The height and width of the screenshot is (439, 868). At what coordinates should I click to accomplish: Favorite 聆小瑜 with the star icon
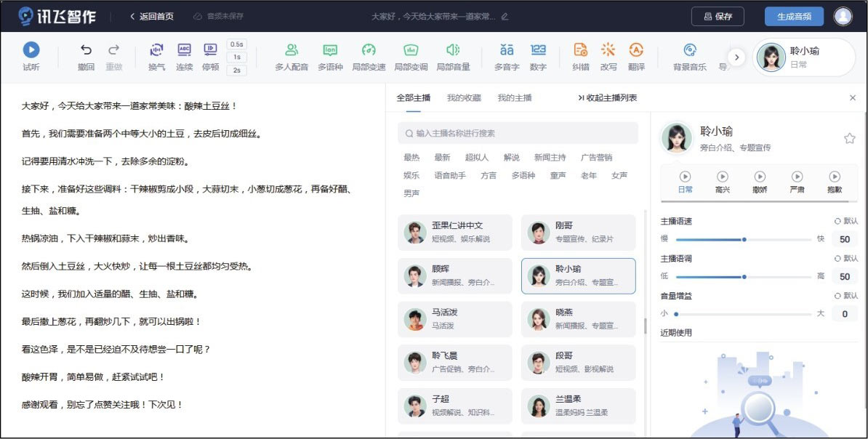[x=849, y=138]
